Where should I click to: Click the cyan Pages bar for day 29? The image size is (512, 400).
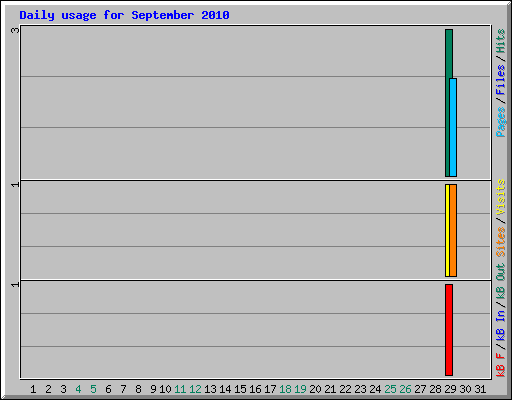[x=454, y=127]
